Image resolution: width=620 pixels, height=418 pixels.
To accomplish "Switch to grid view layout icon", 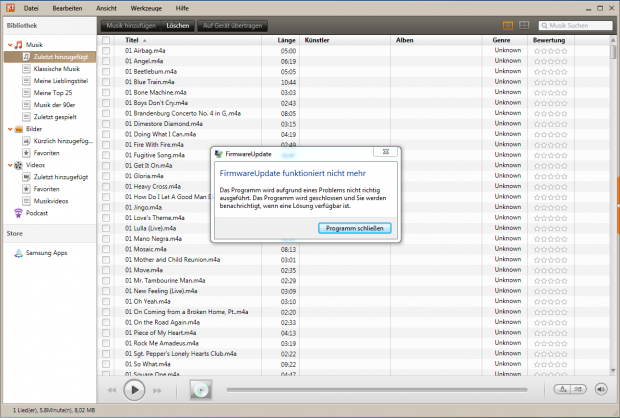I will click(x=523, y=23).
